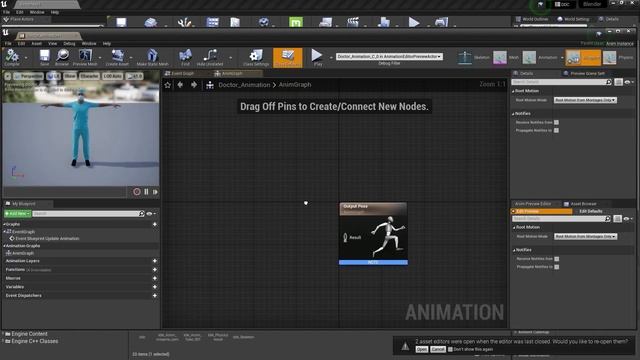Click My Blueprint view options eye icon
Viewport: 640px width, 360px height.
pos(151,213)
